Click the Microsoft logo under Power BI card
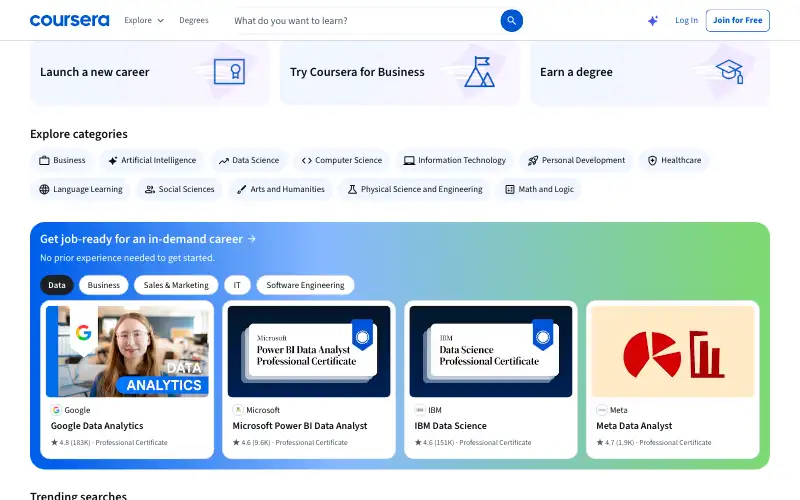Screen dimensions: 800x500 (238, 410)
